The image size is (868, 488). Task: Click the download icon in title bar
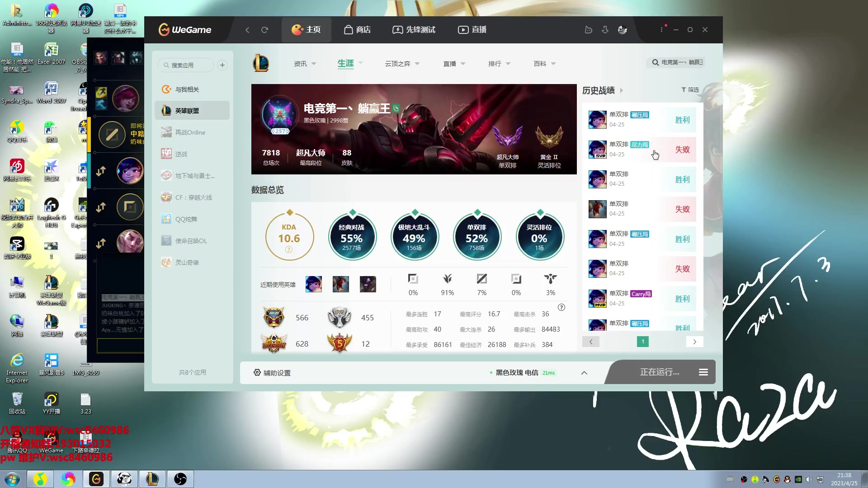tap(605, 30)
